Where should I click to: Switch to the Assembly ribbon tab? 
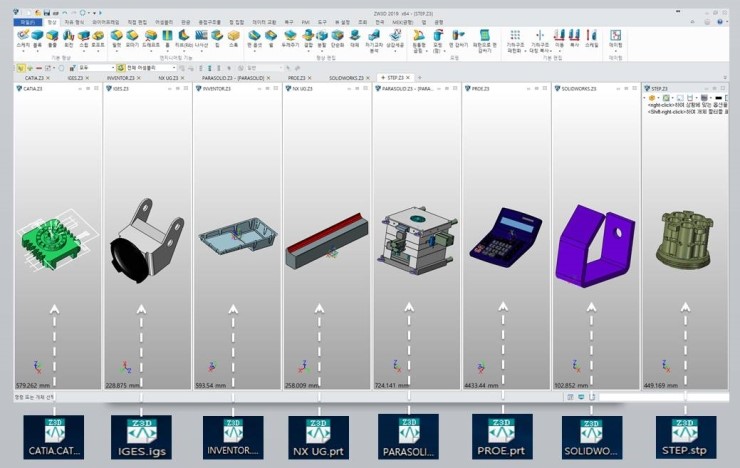click(164, 22)
